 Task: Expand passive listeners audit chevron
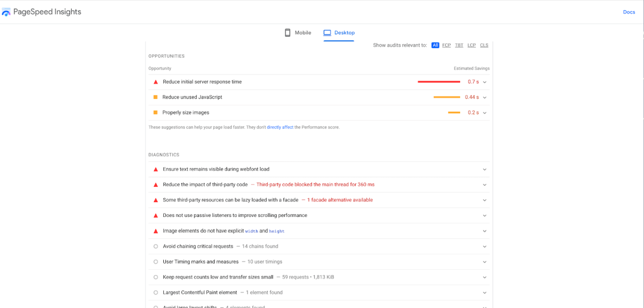click(484, 216)
